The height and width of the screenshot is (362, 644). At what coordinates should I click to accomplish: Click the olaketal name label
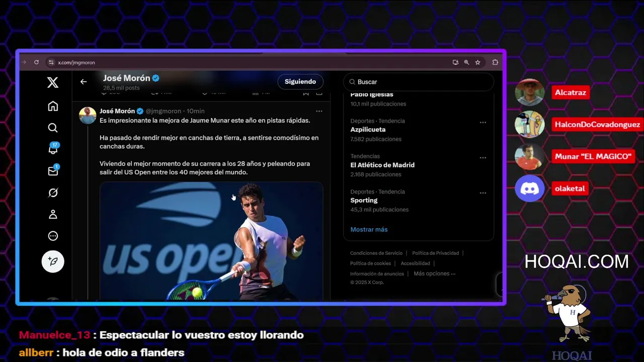(570, 189)
